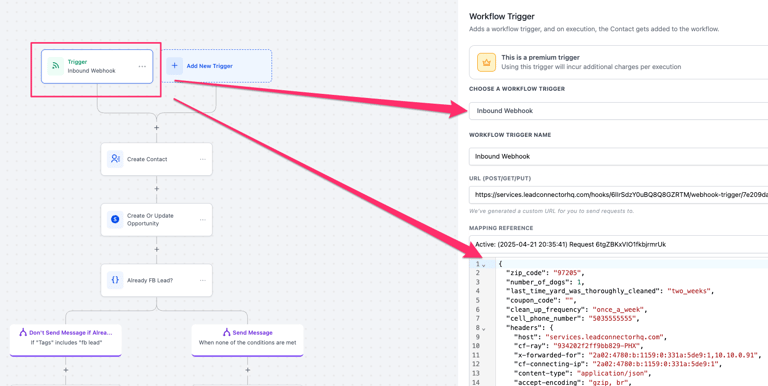Click the Create Or Update Opportunity dollar icon

click(115, 219)
